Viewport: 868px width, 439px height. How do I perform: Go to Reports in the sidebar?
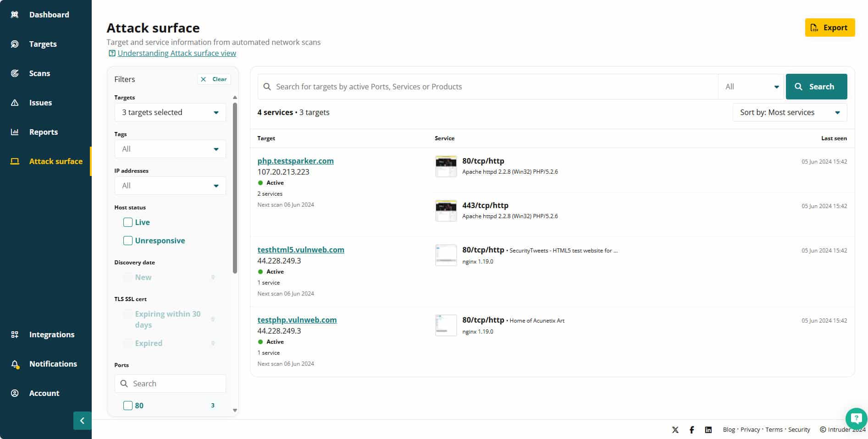44,132
